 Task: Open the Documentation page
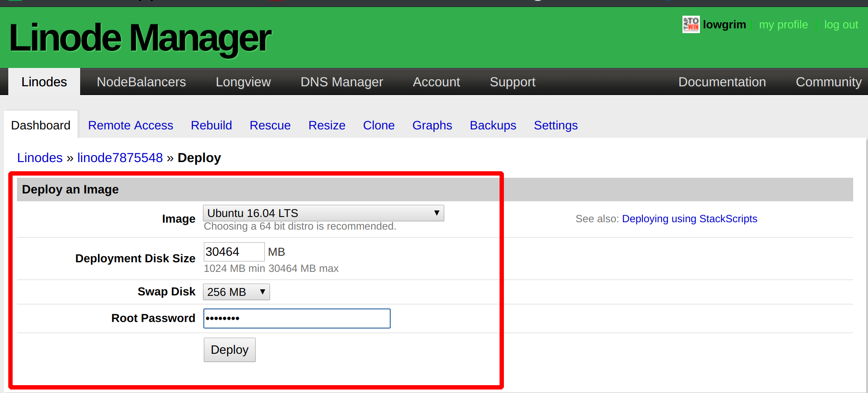[x=722, y=82]
